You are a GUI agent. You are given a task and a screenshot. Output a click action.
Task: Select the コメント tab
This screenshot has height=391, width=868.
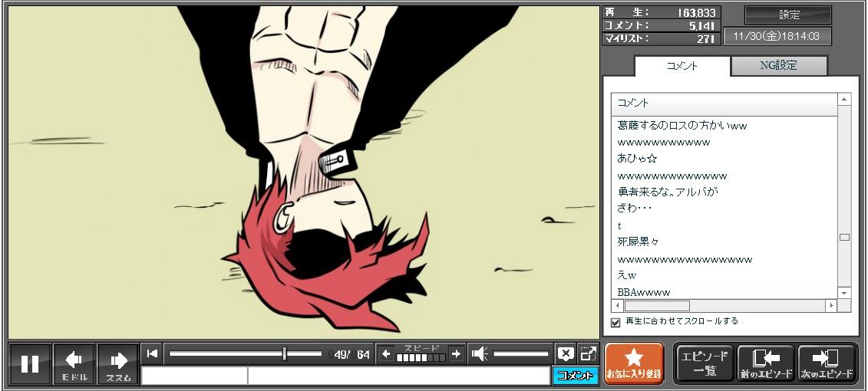click(682, 66)
